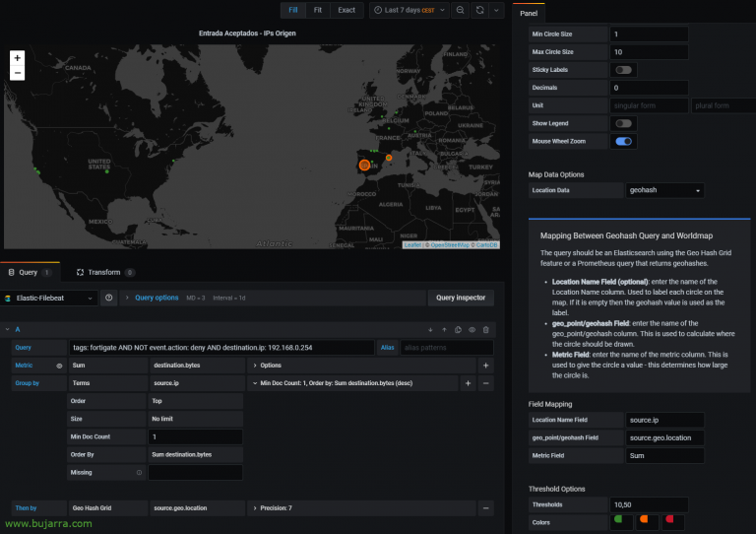The image size is (756, 534).
Task: Zoom out the world map
Action: point(18,73)
